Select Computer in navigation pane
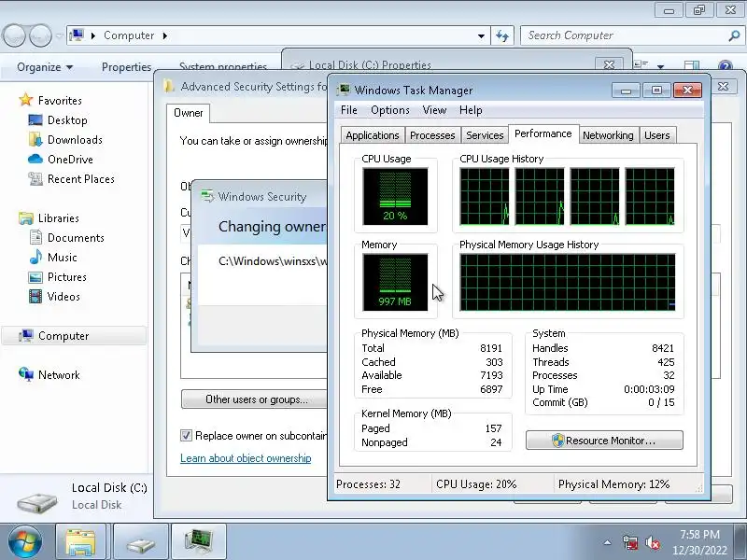The width and height of the screenshot is (747, 560). tap(75, 336)
